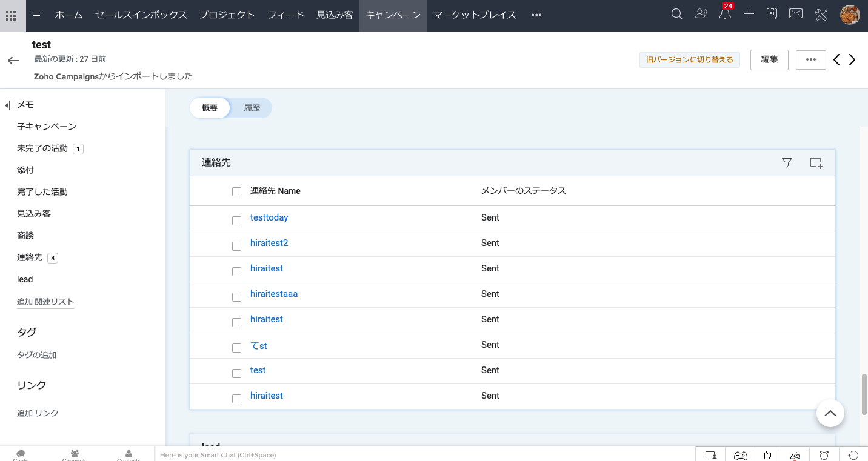
Task: Open the three-dots more actions button
Action: [x=810, y=59]
